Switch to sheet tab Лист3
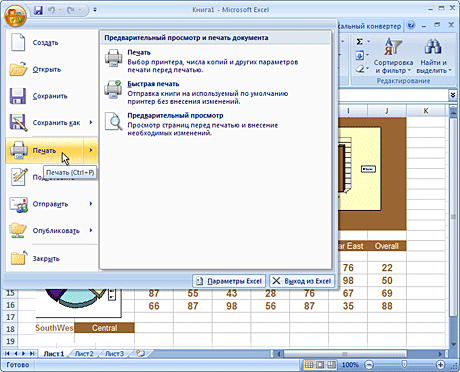 [114, 354]
